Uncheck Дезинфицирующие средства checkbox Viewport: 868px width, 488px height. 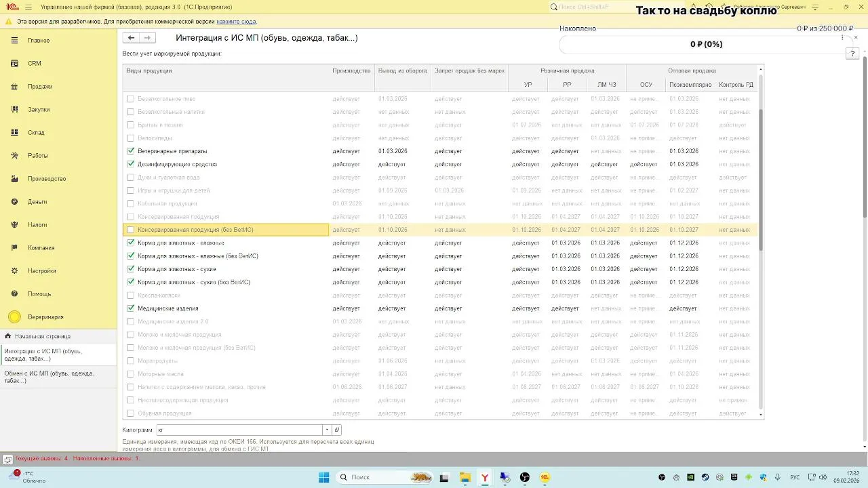(x=131, y=164)
